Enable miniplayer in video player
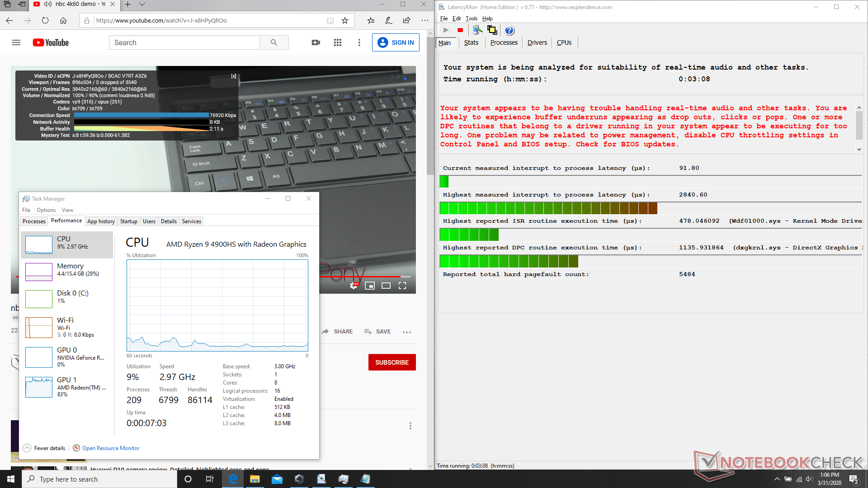The image size is (868, 488). (370, 286)
